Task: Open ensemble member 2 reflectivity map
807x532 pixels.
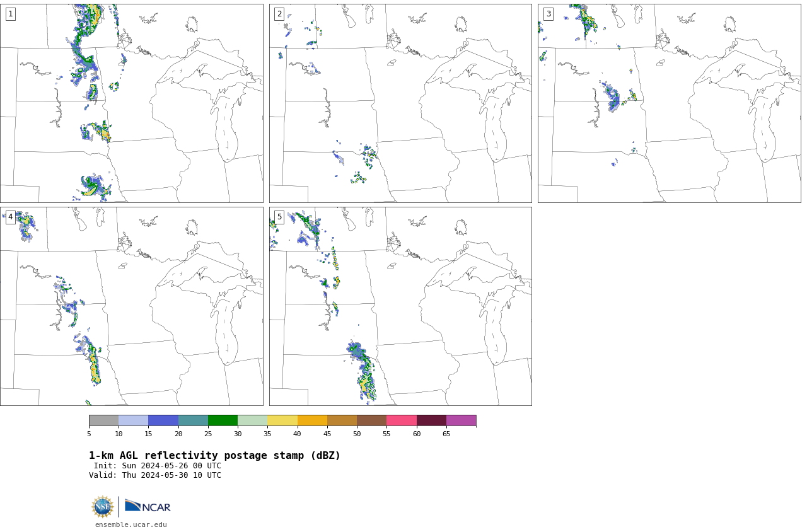Action: (x=400, y=103)
